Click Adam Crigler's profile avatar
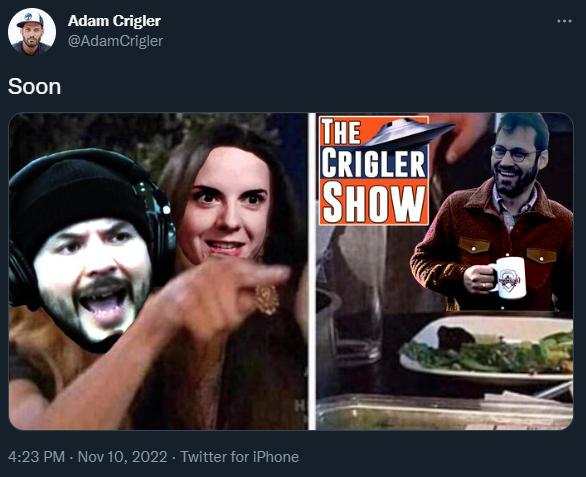This screenshot has height=477, width=586. point(32,32)
